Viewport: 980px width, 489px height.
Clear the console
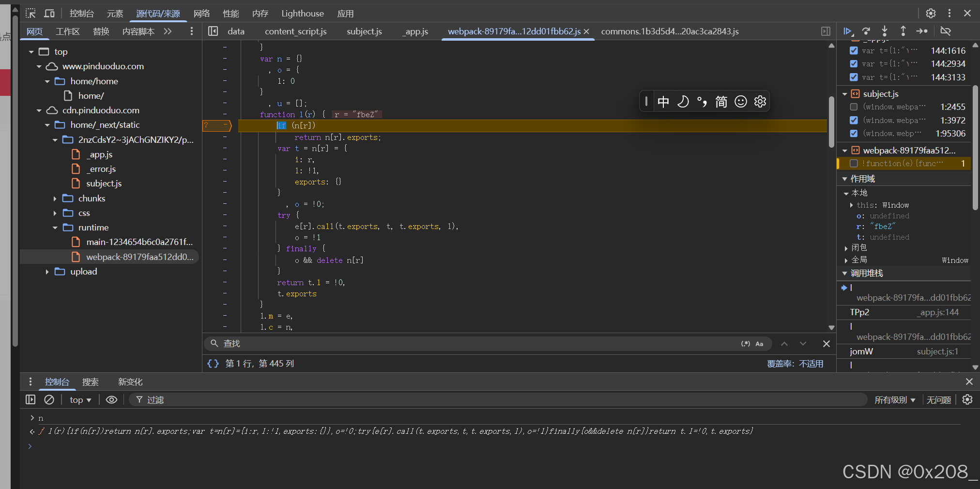click(49, 400)
